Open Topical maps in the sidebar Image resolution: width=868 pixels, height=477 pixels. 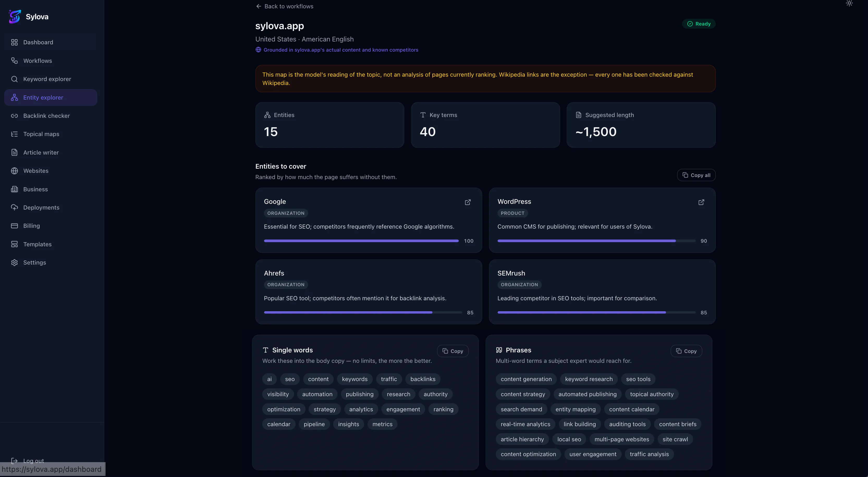click(x=51, y=134)
